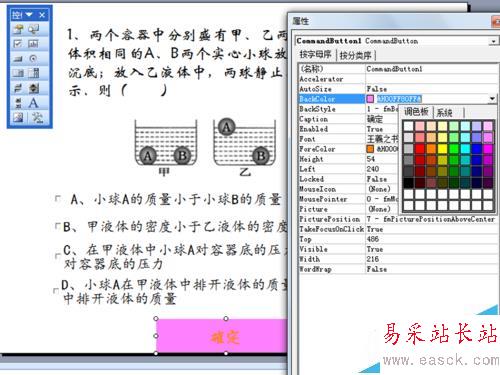Open Properties from the control toolbox

[18, 29]
